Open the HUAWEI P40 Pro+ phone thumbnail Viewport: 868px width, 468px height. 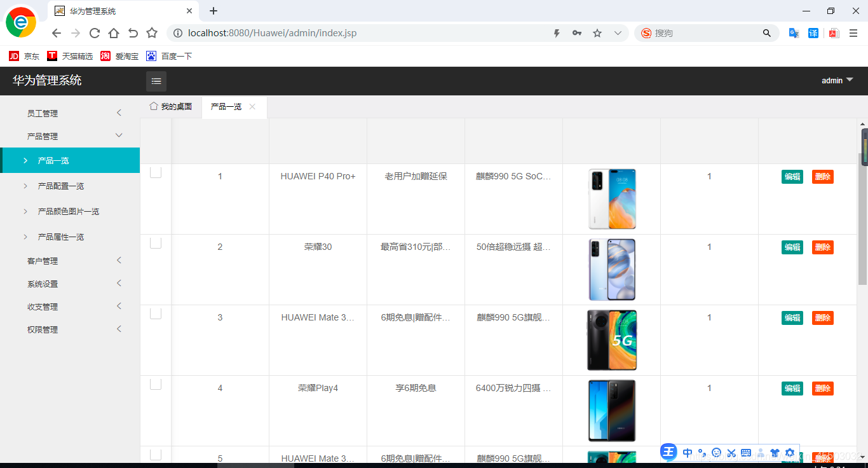612,199
